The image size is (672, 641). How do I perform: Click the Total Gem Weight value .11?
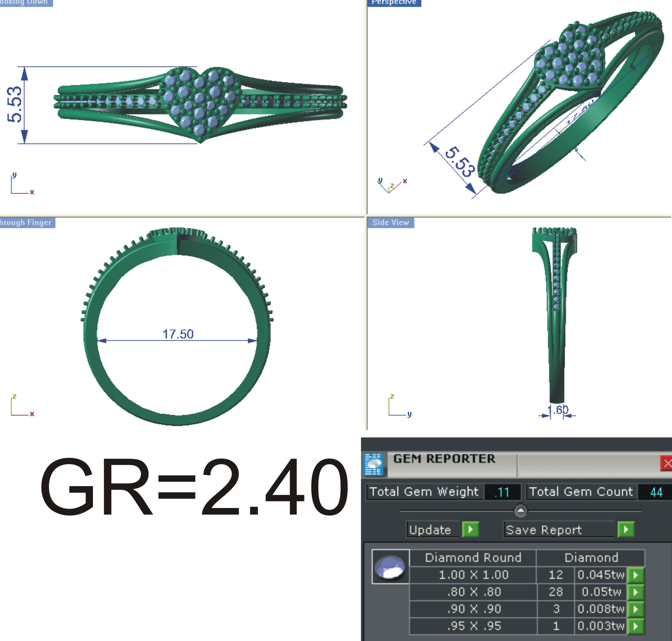pyautogui.click(x=502, y=492)
